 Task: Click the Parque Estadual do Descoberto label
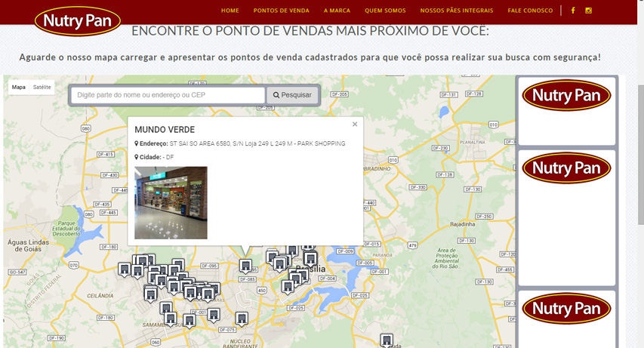[66, 229]
